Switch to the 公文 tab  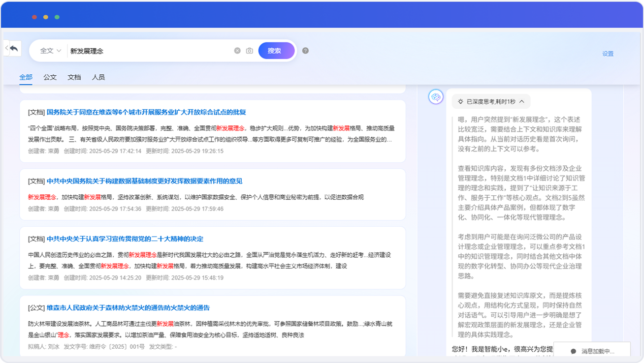click(x=50, y=77)
